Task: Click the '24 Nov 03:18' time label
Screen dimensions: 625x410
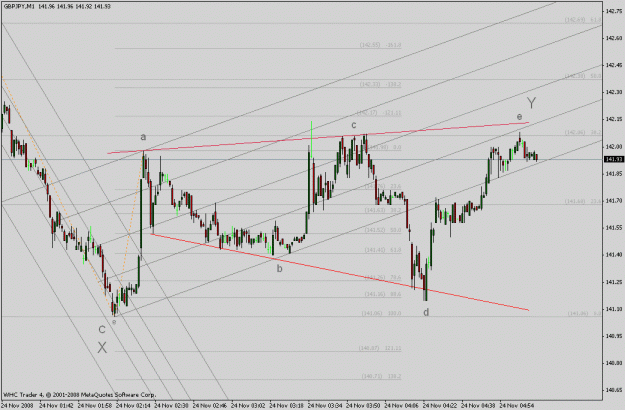Action: pos(285,405)
